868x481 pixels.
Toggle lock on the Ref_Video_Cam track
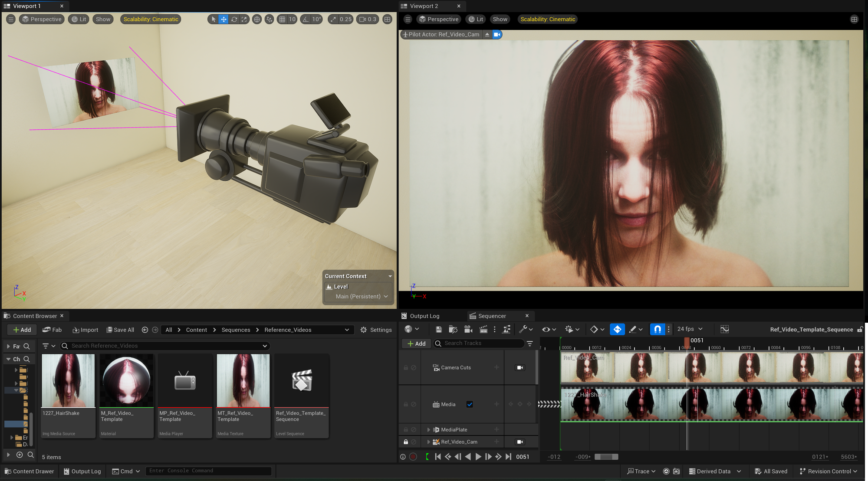[406, 442]
